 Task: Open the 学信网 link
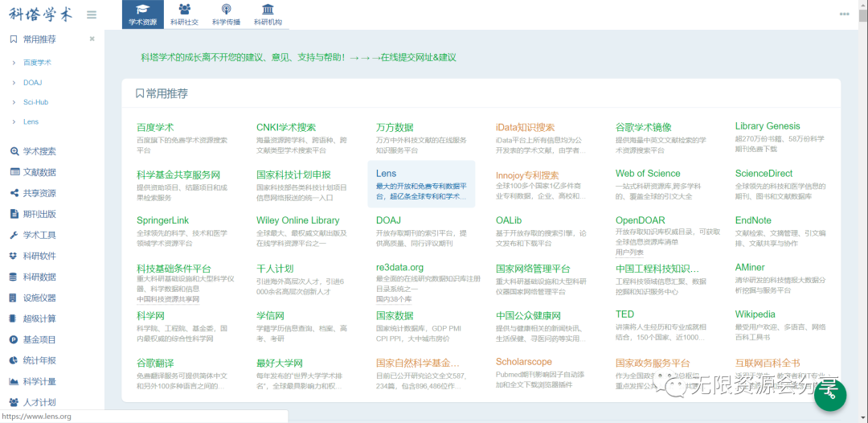click(x=270, y=316)
